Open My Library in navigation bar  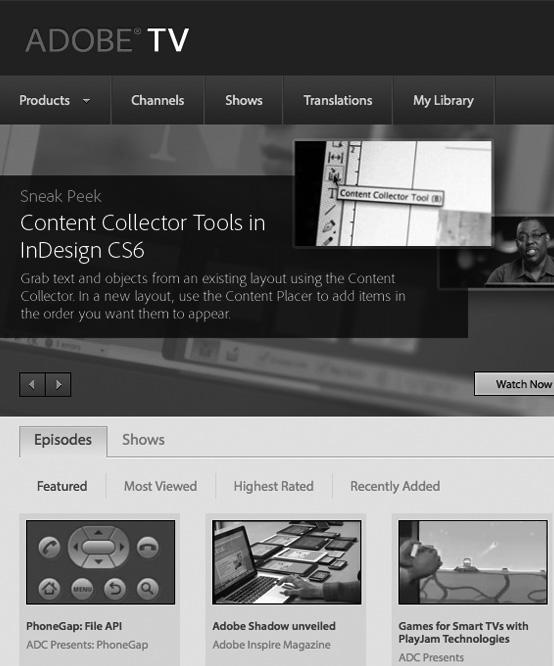coord(443,100)
